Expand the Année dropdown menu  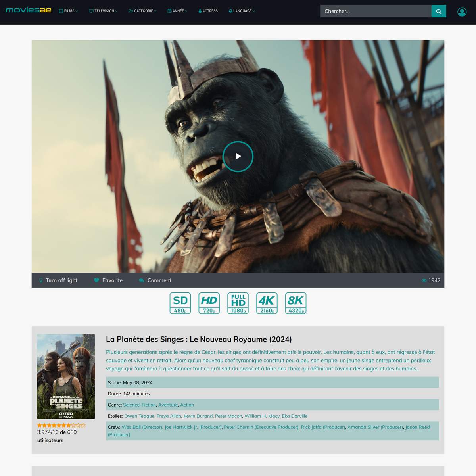pos(177,11)
